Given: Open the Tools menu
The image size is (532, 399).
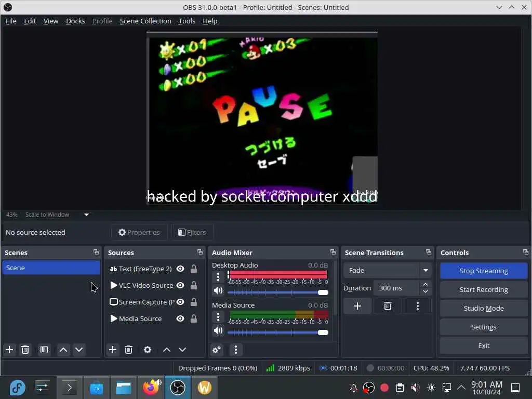Looking at the screenshot, I should point(187,21).
